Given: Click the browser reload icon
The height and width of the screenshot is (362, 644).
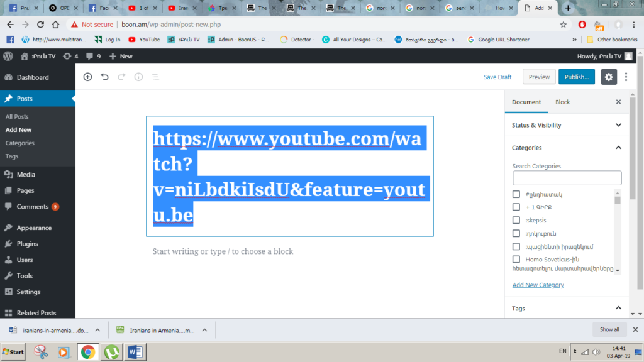Looking at the screenshot, I should [x=40, y=25].
